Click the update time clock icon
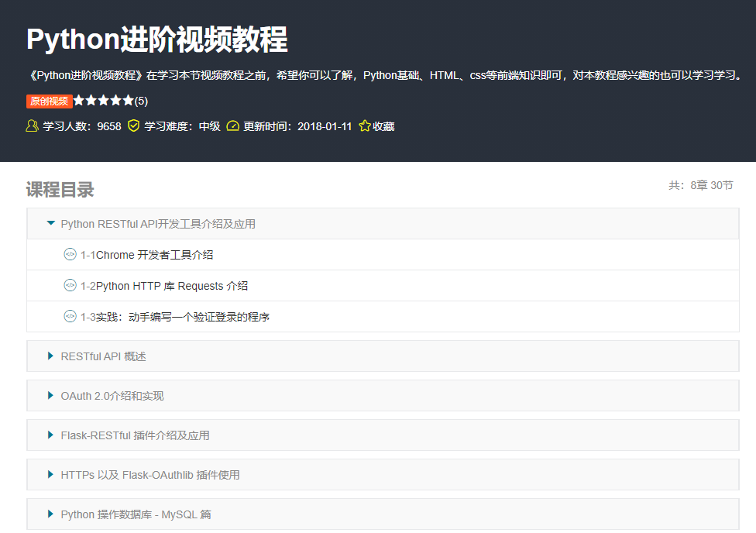This screenshot has height=533, width=756. tap(233, 126)
